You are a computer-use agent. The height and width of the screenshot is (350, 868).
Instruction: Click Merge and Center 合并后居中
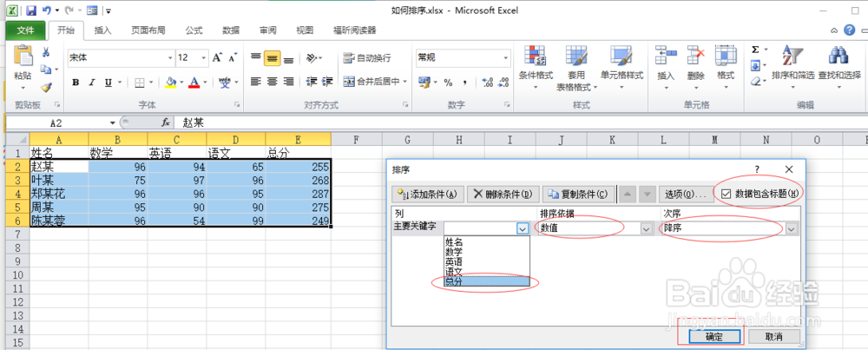(375, 82)
